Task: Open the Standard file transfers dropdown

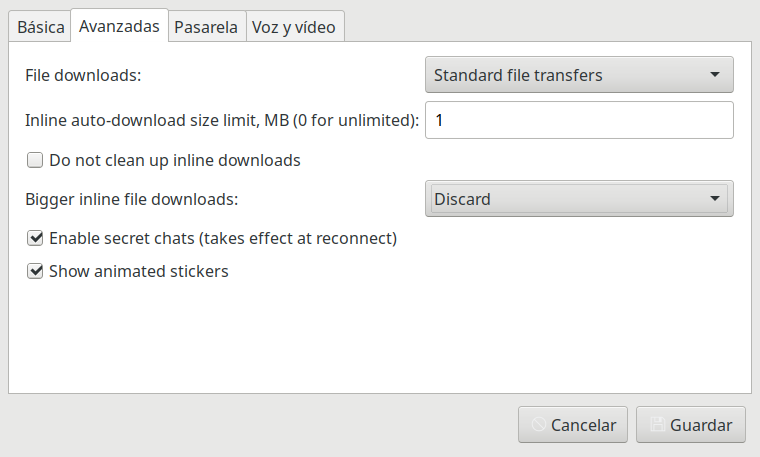Action: coord(579,75)
